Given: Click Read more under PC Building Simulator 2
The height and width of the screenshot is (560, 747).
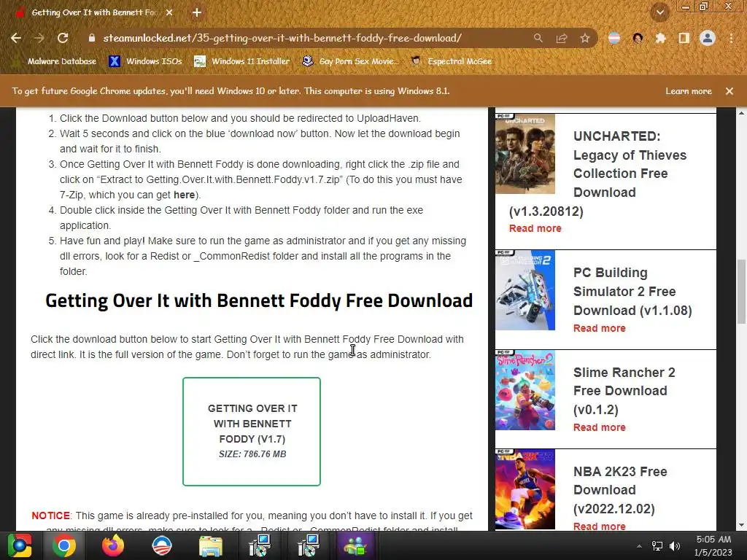Looking at the screenshot, I should 600,328.
